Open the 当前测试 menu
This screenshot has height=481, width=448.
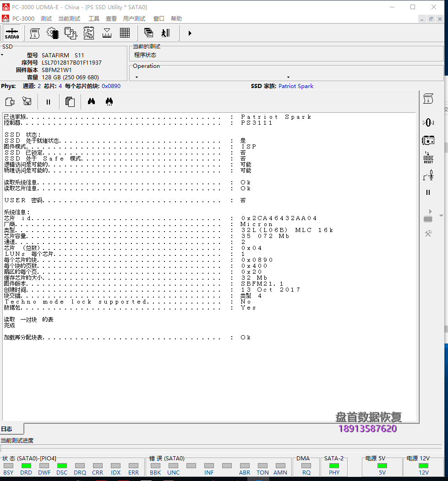pos(69,19)
